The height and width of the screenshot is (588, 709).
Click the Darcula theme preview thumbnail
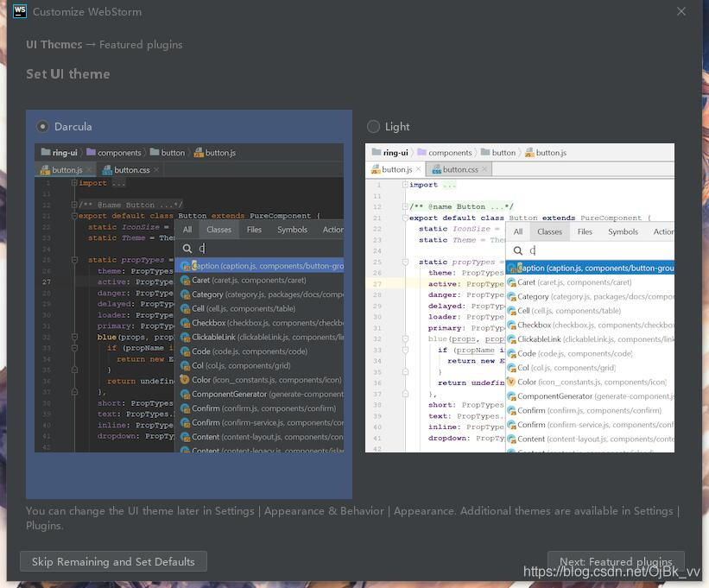click(x=189, y=298)
